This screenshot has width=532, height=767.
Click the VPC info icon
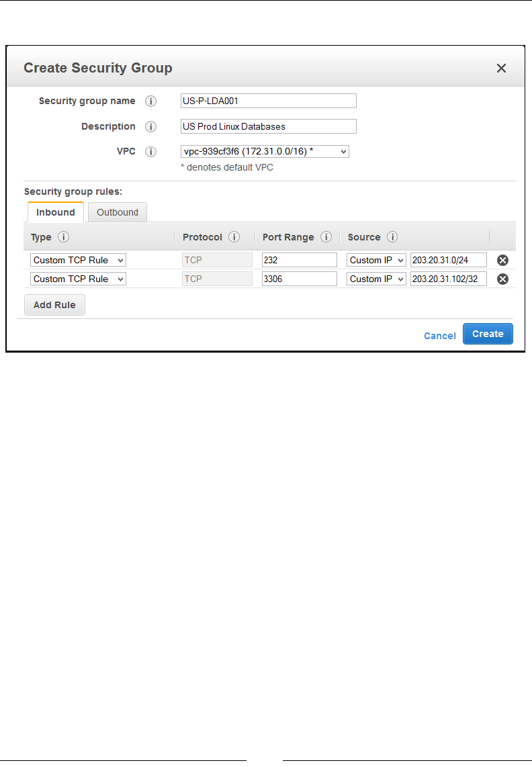(151, 152)
